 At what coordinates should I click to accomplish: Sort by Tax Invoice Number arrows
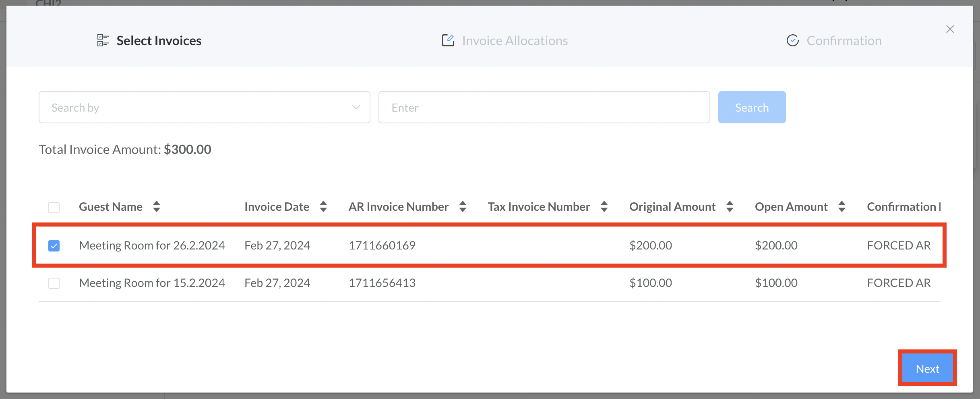pyautogui.click(x=604, y=207)
